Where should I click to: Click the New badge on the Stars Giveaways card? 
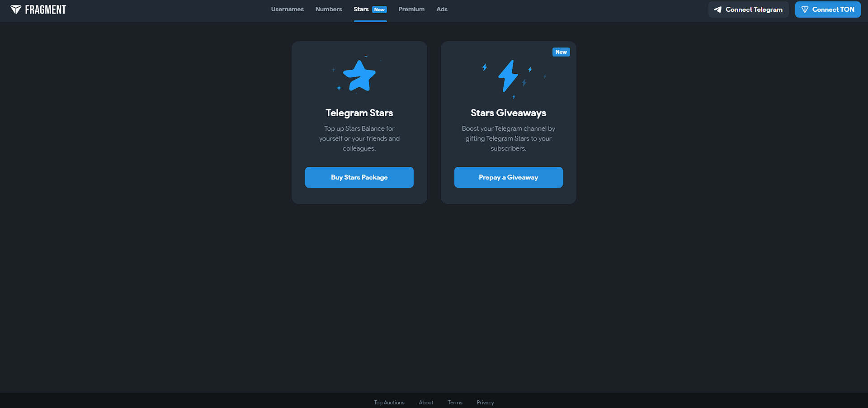pyautogui.click(x=561, y=52)
